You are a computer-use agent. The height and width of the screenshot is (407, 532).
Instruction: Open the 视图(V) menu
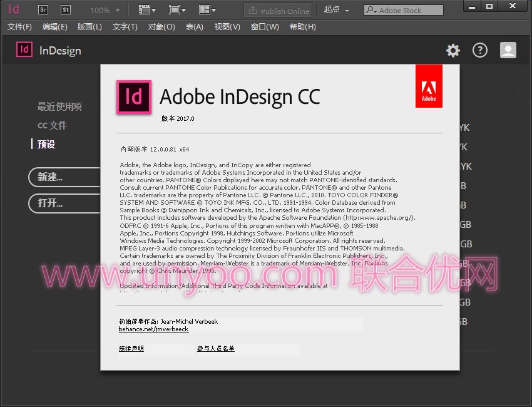click(x=227, y=27)
